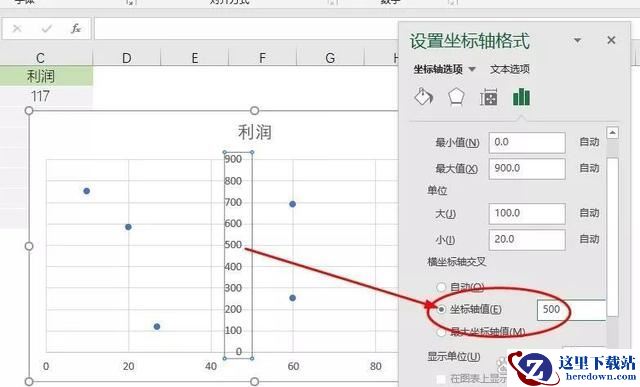Expand the 坐标轴选项 dropdown arrow
This screenshot has height=387, width=640.
coord(472,69)
